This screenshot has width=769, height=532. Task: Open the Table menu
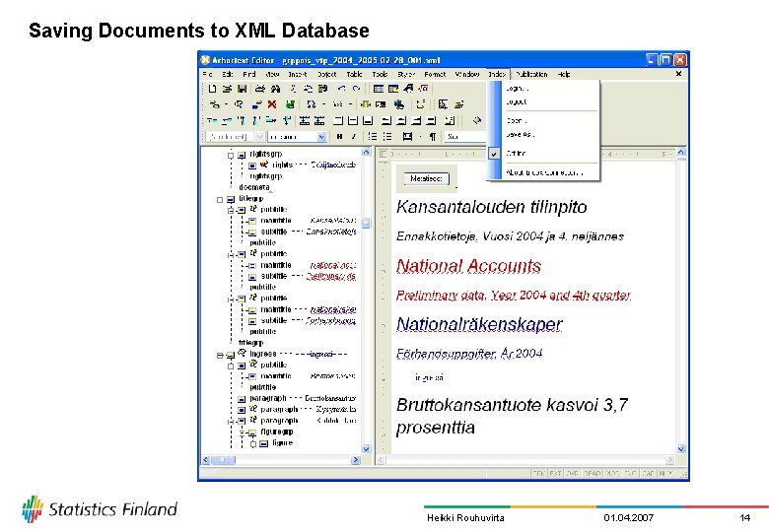coord(354,74)
